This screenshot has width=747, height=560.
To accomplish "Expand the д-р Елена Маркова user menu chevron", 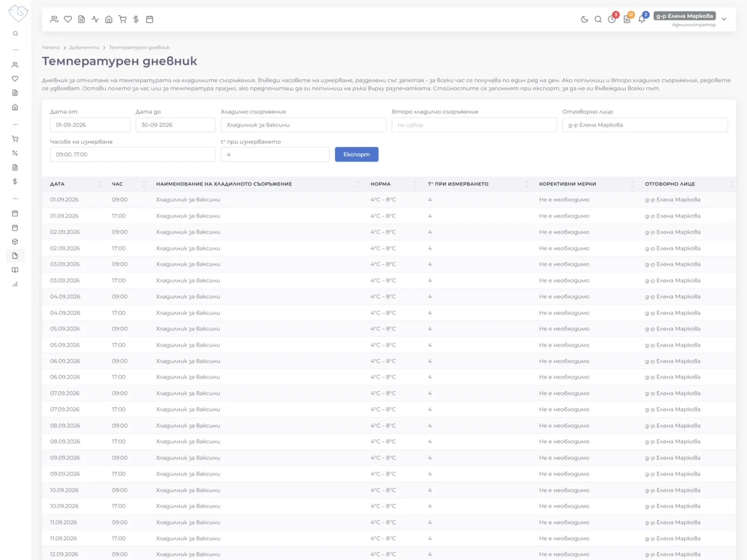I will click(x=724, y=19).
